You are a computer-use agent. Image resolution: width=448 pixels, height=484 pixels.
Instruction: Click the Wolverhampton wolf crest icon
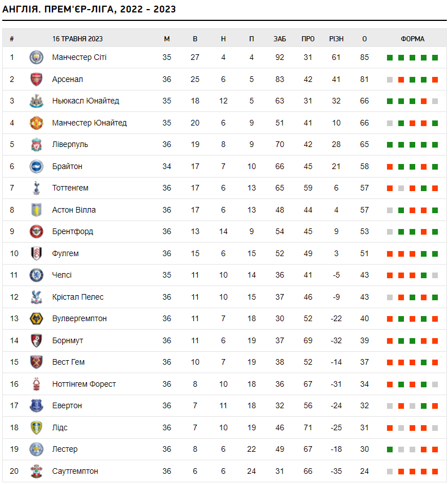(x=36, y=319)
